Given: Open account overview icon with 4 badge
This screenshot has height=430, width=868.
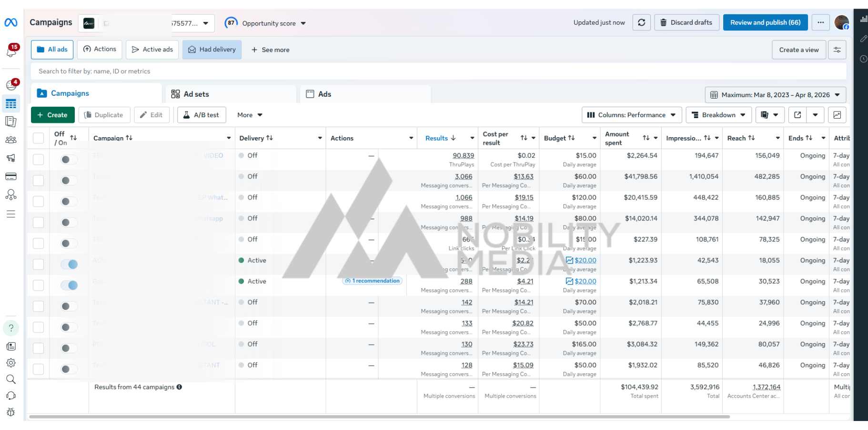Looking at the screenshot, I should click(11, 85).
